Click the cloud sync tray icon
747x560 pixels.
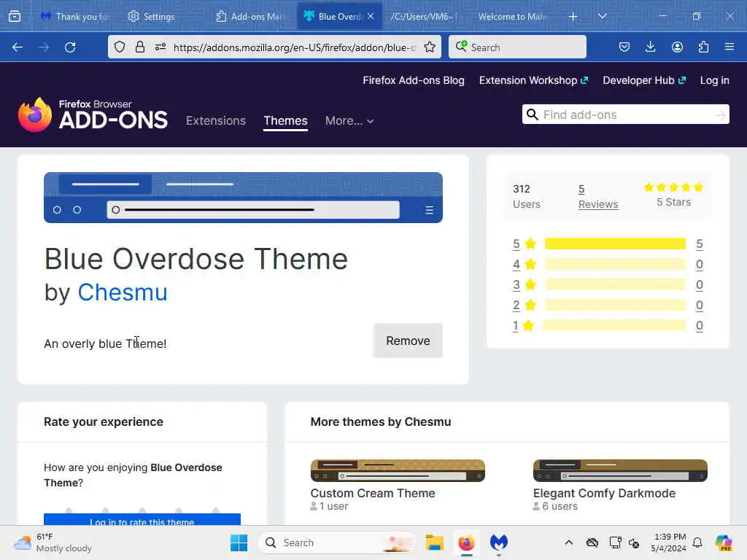pos(592,542)
